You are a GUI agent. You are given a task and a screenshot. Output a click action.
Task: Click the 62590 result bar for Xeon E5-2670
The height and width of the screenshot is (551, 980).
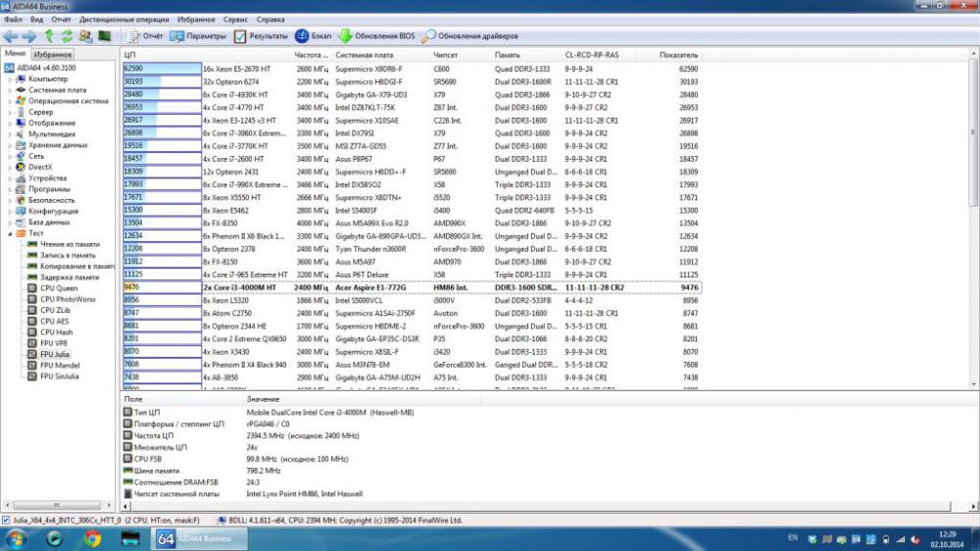pyautogui.click(x=162, y=69)
